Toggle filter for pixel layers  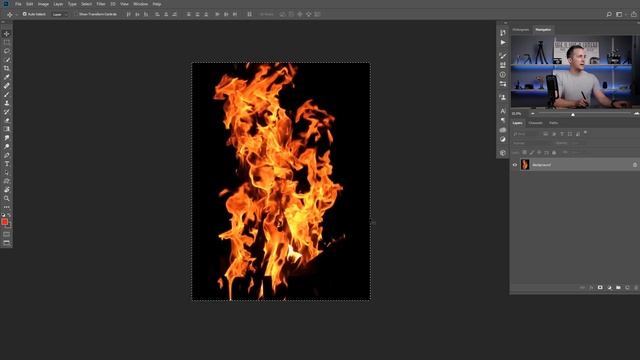click(x=546, y=134)
